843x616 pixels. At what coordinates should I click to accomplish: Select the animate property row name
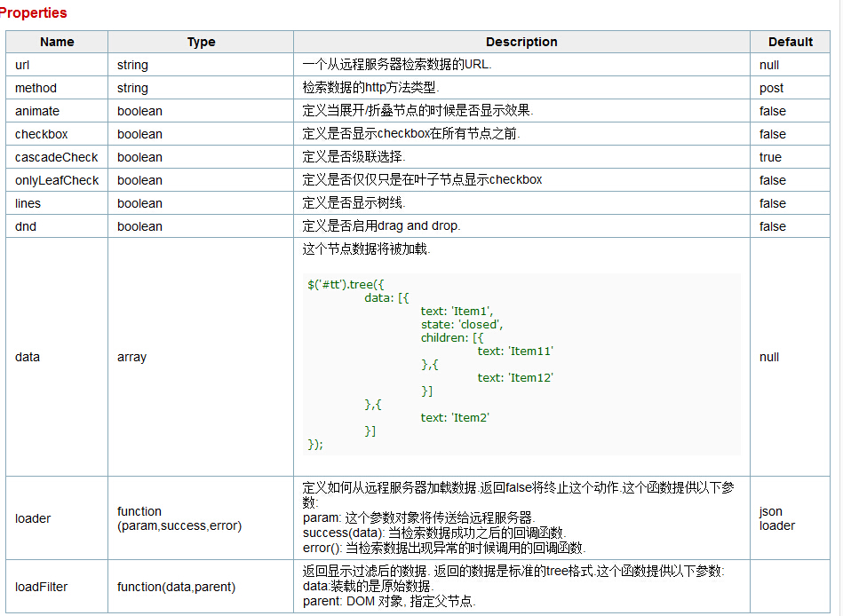coord(37,111)
